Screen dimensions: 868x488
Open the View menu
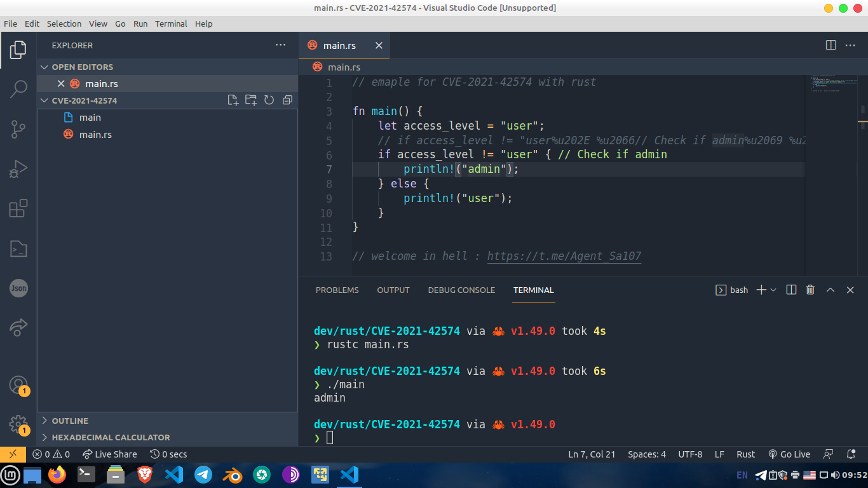98,24
